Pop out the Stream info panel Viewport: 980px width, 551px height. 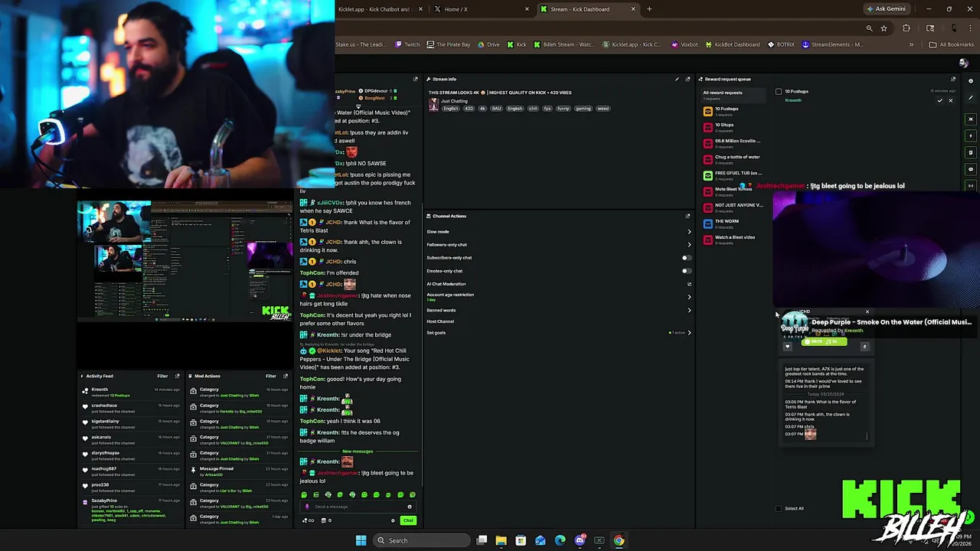tap(688, 79)
